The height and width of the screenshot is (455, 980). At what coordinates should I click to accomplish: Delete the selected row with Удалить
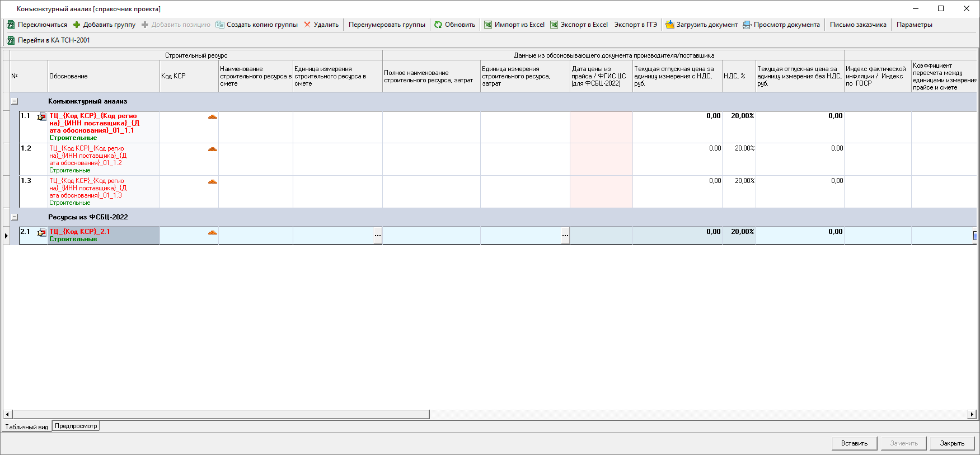tap(321, 25)
